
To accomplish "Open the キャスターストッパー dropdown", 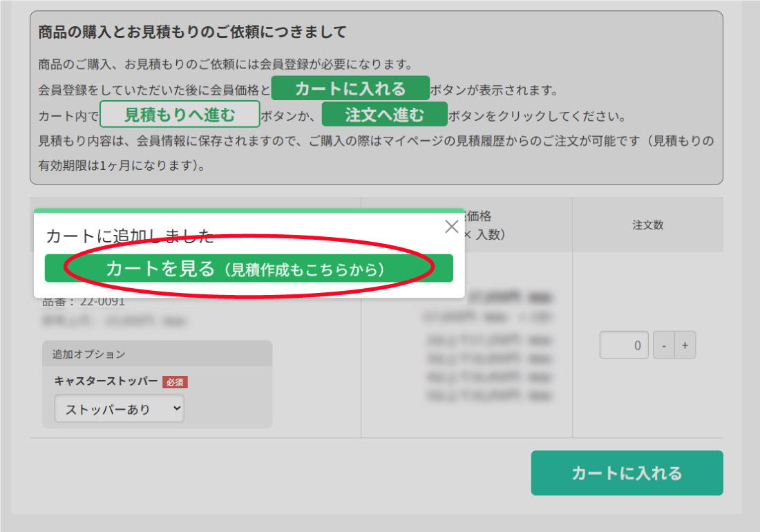I will click(x=120, y=409).
